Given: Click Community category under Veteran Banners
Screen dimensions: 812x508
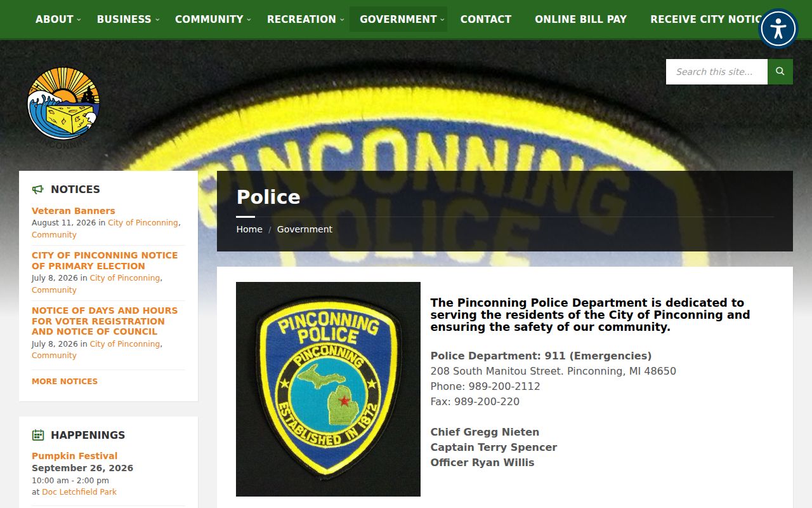Looking at the screenshot, I should point(54,235).
